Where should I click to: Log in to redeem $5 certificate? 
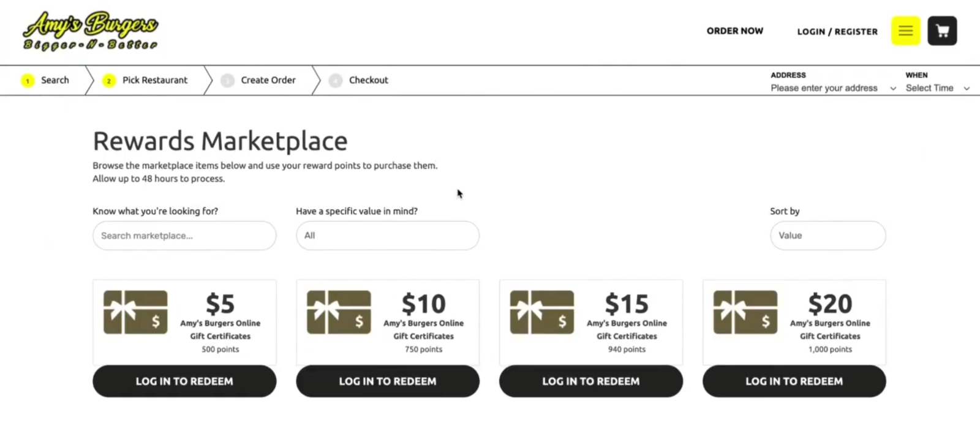tap(184, 381)
